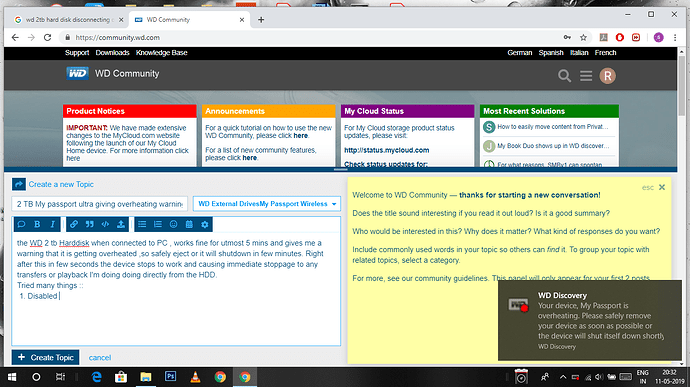Switch to French community link
Screen dimensions: 690x387
click(x=606, y=52)
